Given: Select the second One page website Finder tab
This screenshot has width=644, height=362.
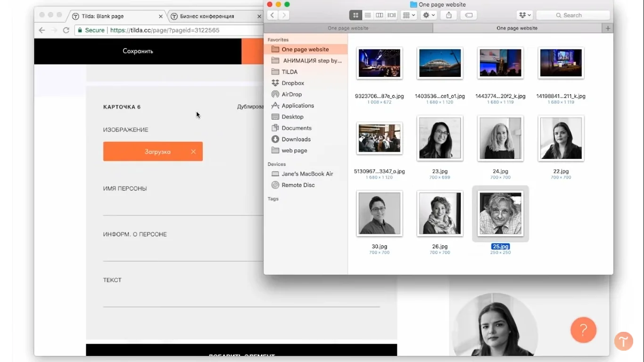Looking at the screenshot, I should click(517, 28).
